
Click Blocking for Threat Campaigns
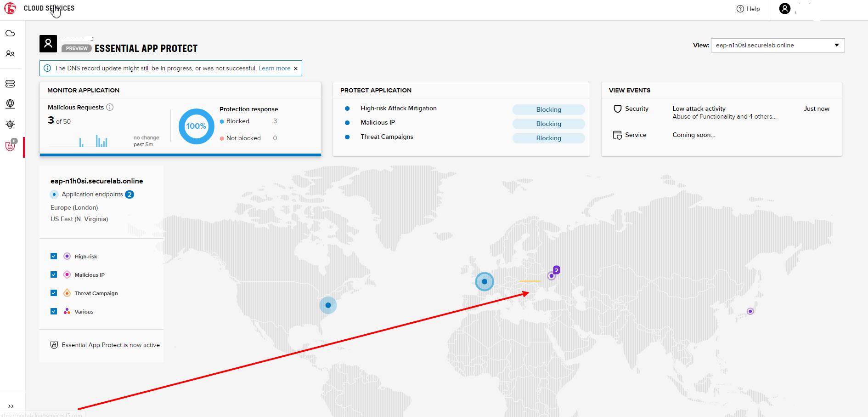(548, 138)
